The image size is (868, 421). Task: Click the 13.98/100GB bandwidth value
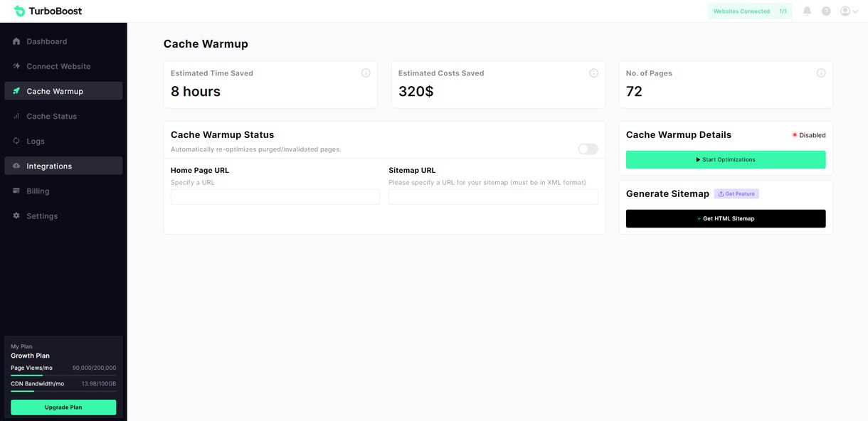click(x=99, y=384)
